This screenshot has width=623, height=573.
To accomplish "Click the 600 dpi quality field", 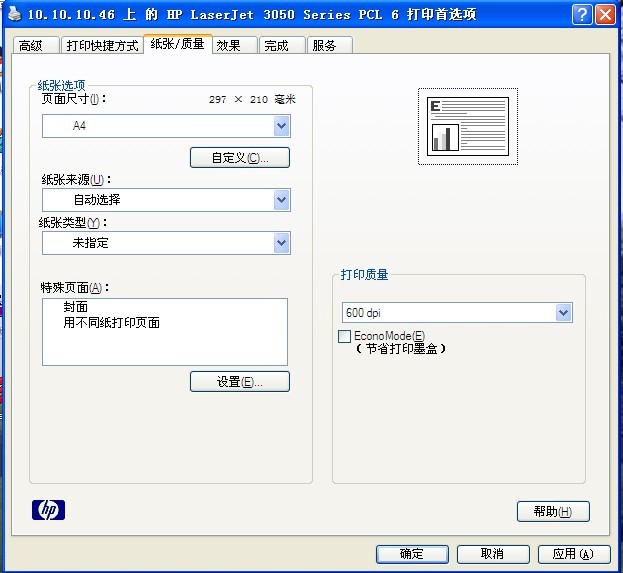I will tap(457, 313).
